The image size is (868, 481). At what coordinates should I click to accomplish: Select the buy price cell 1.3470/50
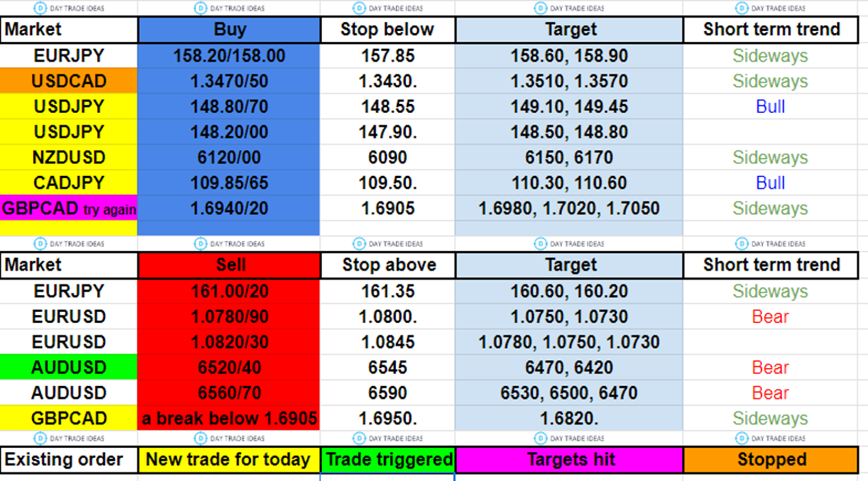click(229, 81)
